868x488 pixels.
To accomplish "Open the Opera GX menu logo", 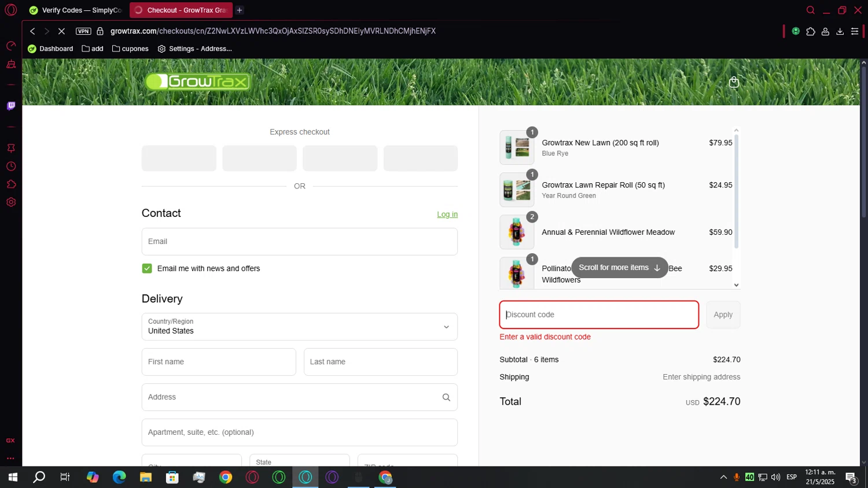I will coord(10,10).
